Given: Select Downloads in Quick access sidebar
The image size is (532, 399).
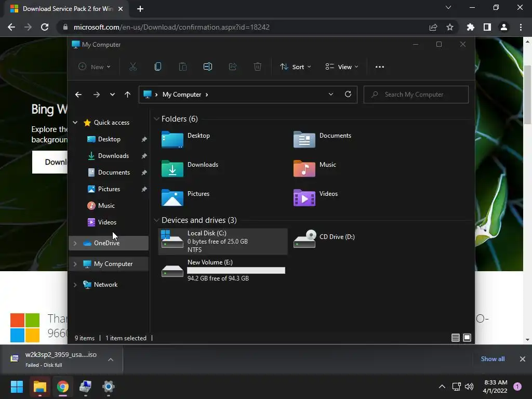Looking at the screenshot, I should 113,156.
